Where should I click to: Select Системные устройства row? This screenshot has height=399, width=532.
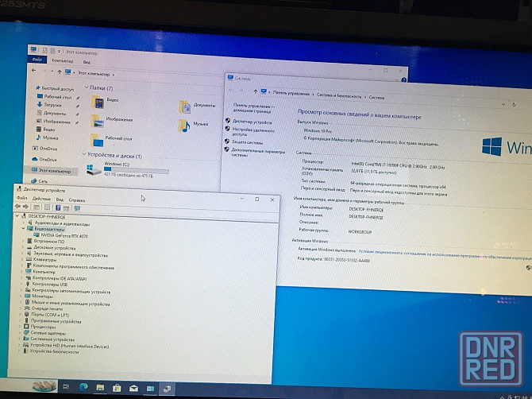click(x=52, y=339)
